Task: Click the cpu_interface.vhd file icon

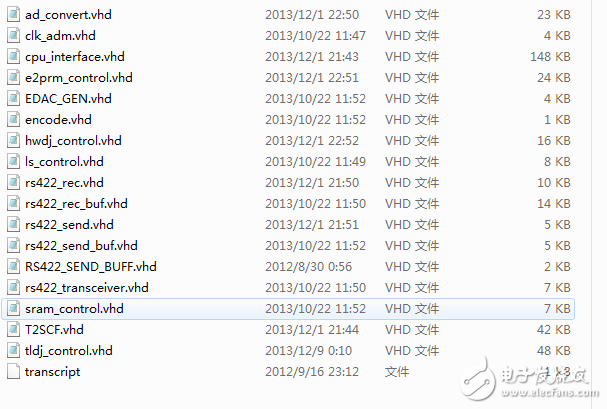Action: [x=14, y=56]
